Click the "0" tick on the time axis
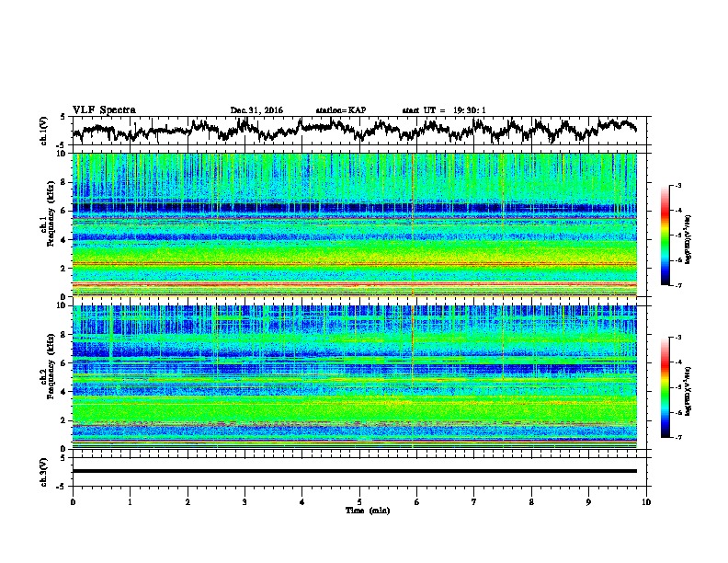Screen dimensions: 728x563 click(73, 502)
